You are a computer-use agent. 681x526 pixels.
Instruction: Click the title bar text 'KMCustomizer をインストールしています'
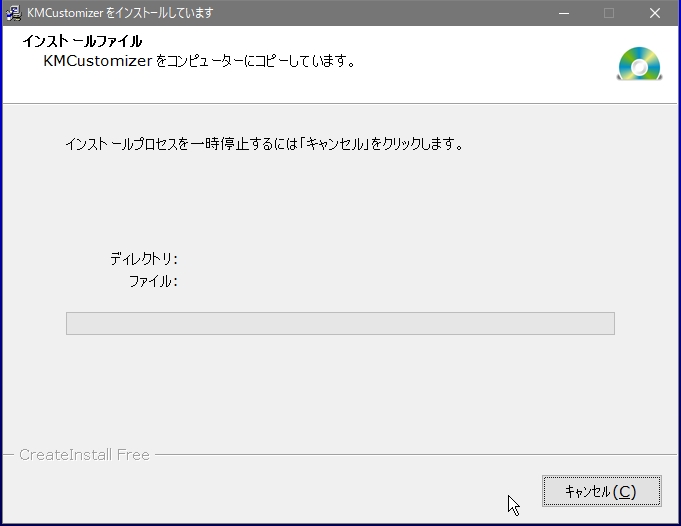(x=120, y=13)
